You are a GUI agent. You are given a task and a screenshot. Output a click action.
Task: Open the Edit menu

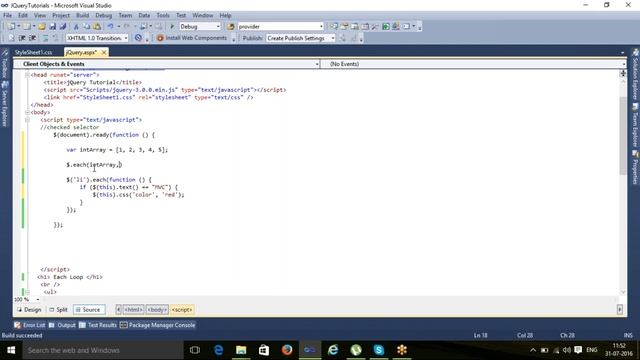23,15
